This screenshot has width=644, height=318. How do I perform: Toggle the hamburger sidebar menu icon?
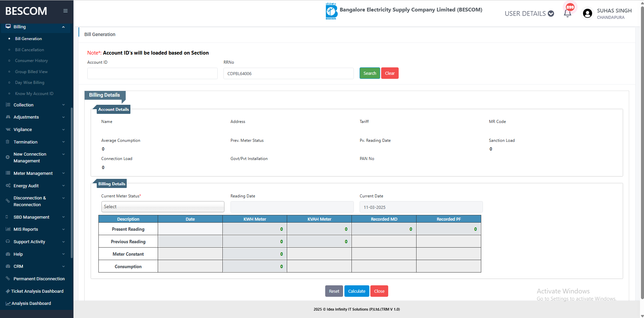point(65,11)
